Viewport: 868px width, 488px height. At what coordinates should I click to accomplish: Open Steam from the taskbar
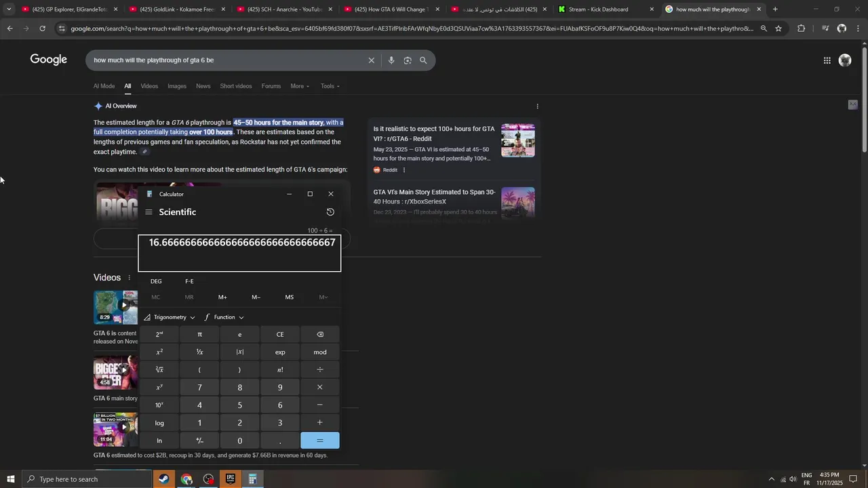coord(163,479)
